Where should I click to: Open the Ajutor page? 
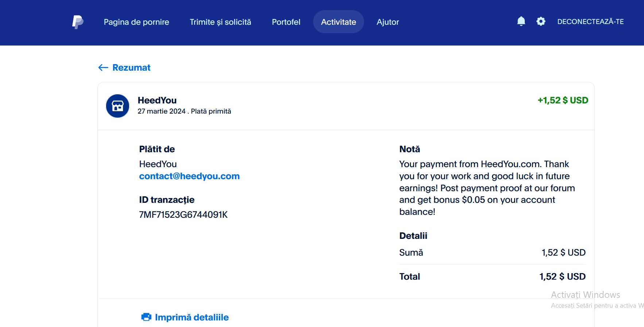click(388, 22)
